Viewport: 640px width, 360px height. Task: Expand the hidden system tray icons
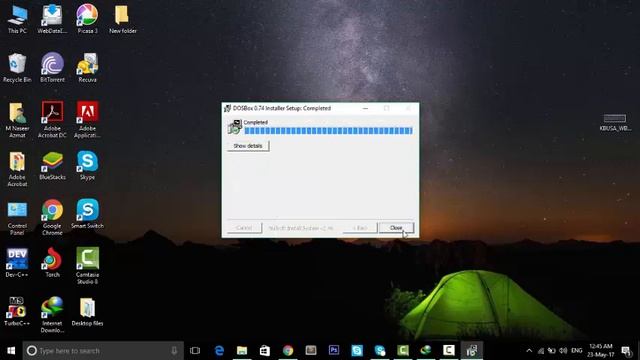[529, 351]
